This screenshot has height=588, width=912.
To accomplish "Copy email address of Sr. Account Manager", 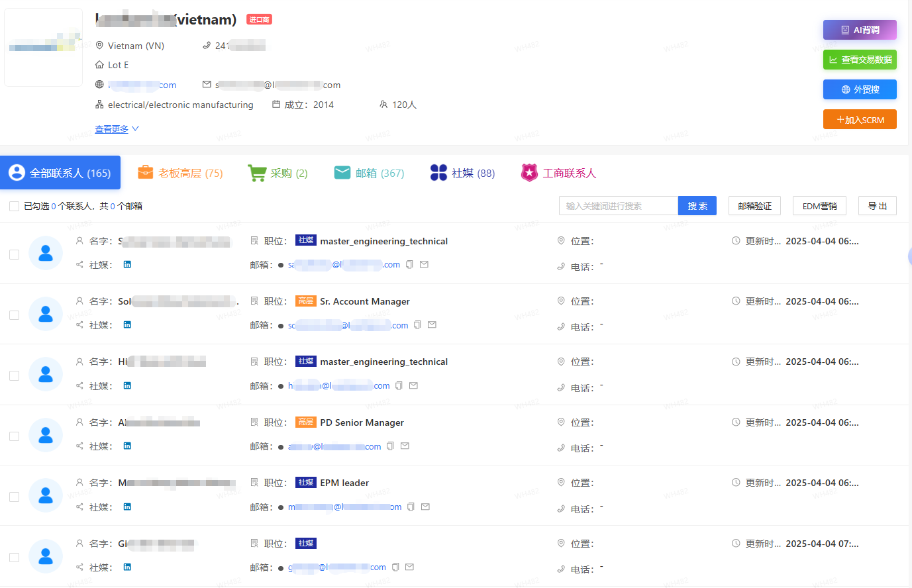I will 417,325.
